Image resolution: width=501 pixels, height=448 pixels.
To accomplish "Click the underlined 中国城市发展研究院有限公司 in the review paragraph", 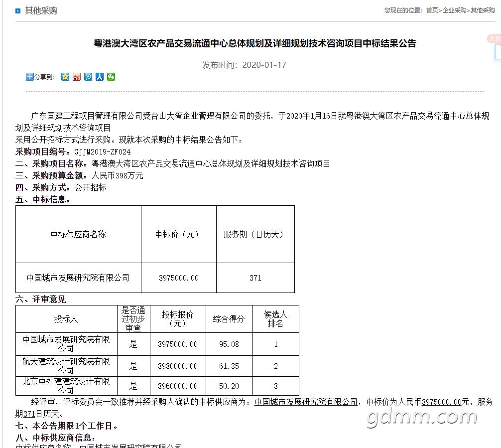I will pyautogui.click(x=306, y=402).
